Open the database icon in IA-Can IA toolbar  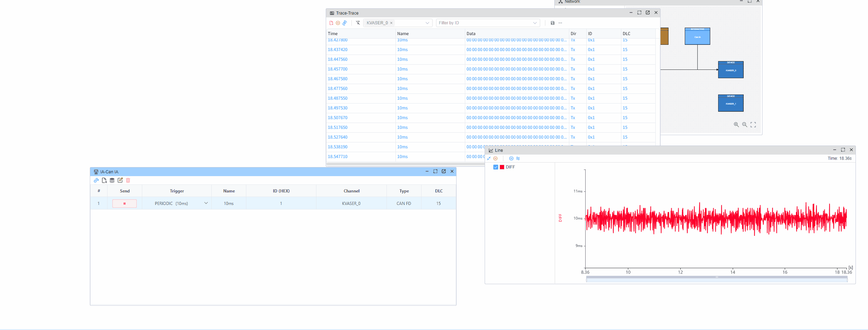[112, 180]
